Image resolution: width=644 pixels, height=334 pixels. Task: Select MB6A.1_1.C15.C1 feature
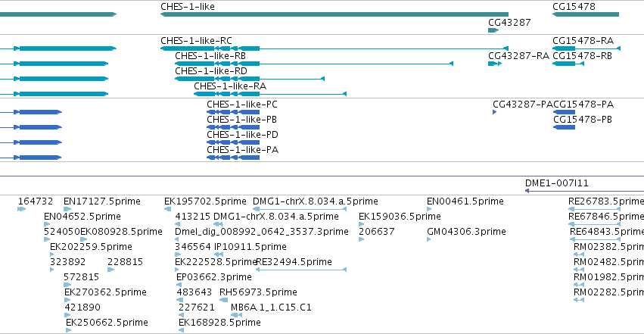[x=236, y=316]
